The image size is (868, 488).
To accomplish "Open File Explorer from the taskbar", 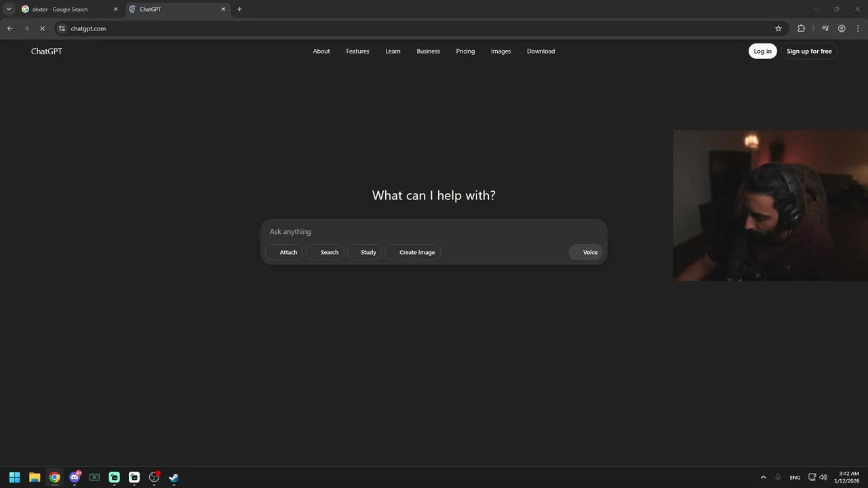I will pos(35,477).
